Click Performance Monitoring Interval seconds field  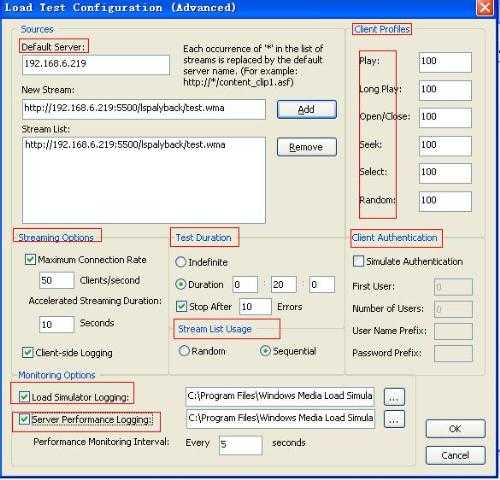(x=240, y=445)
